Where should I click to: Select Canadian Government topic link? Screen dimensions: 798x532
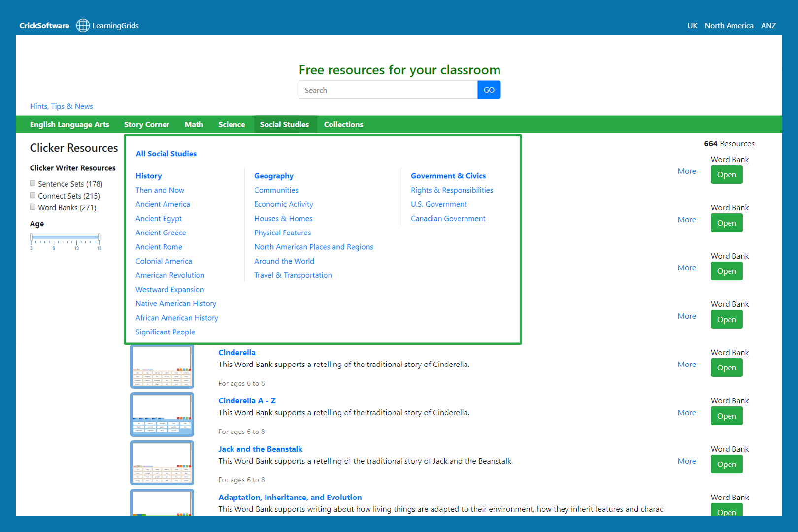click(448, 218)
